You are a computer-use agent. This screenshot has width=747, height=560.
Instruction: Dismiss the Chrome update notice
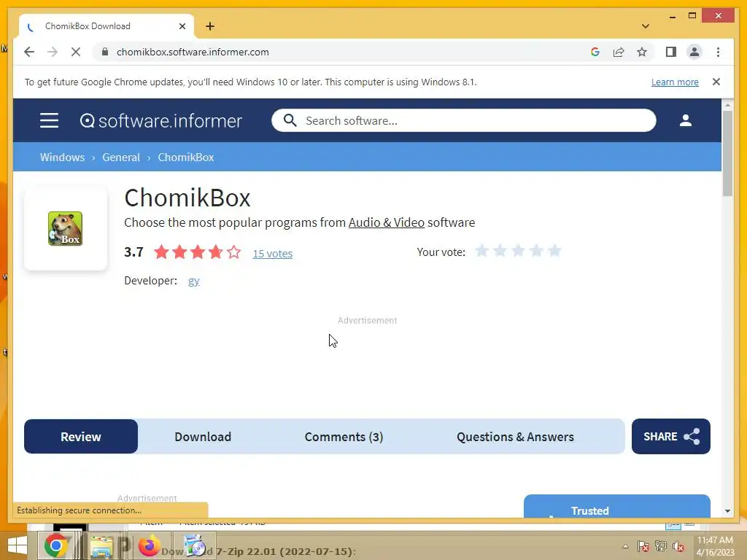click(716, 82)
